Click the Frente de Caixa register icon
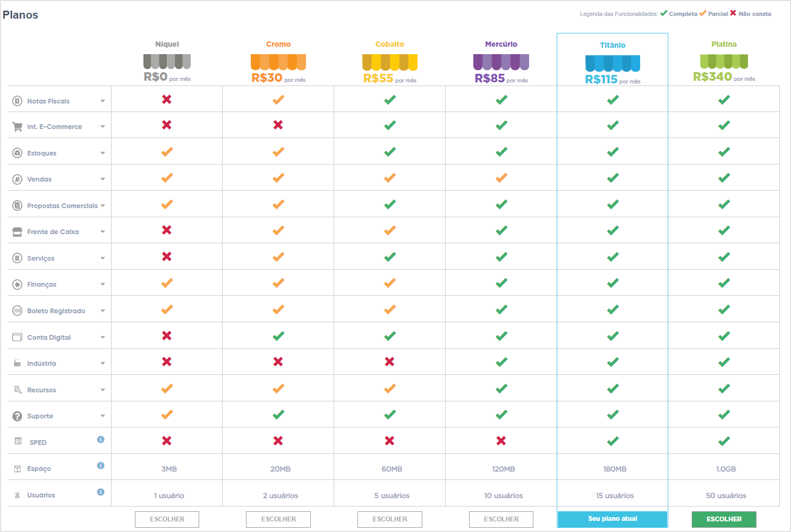Image resolution: width=791 pixels, height=532 pixels. pos(16,231)
